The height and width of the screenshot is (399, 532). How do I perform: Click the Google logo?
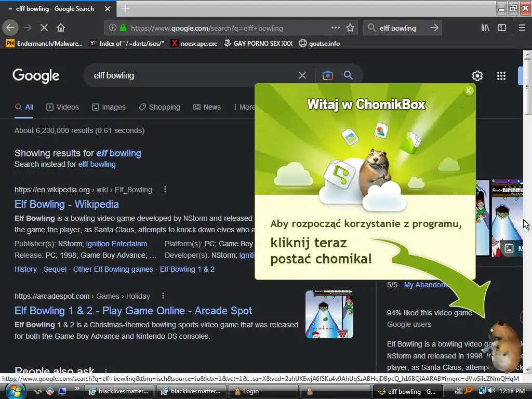[x=36, y=76]
